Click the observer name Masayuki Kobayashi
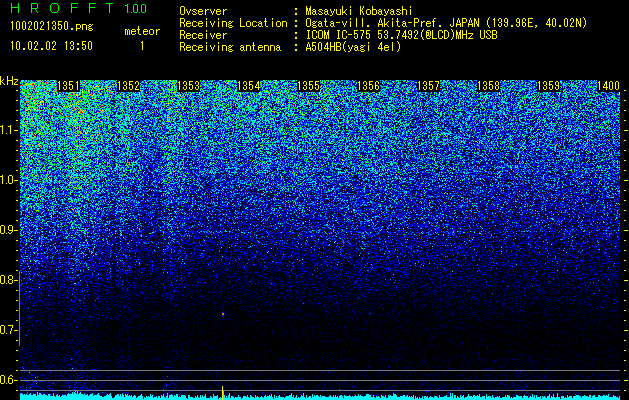Viewport: 629px width, 400px height. [359, 11]
